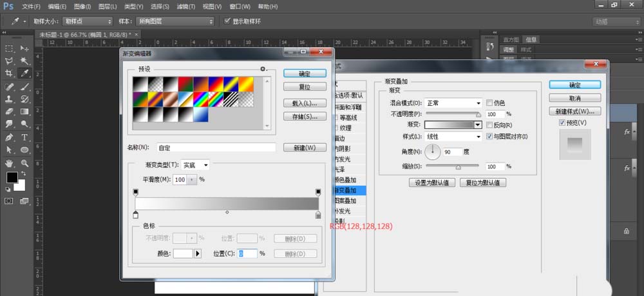Switch to the 直方图 tab
Image resolution: width=644 pixels, height=296 pixels.
(511, 39)
